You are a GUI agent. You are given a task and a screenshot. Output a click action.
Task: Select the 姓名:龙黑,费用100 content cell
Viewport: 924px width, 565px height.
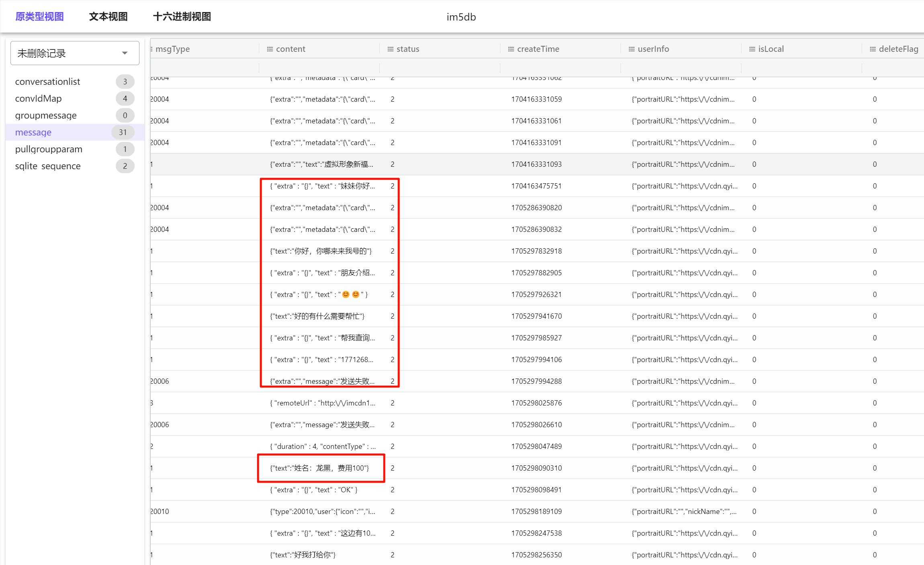coord(320,468)
